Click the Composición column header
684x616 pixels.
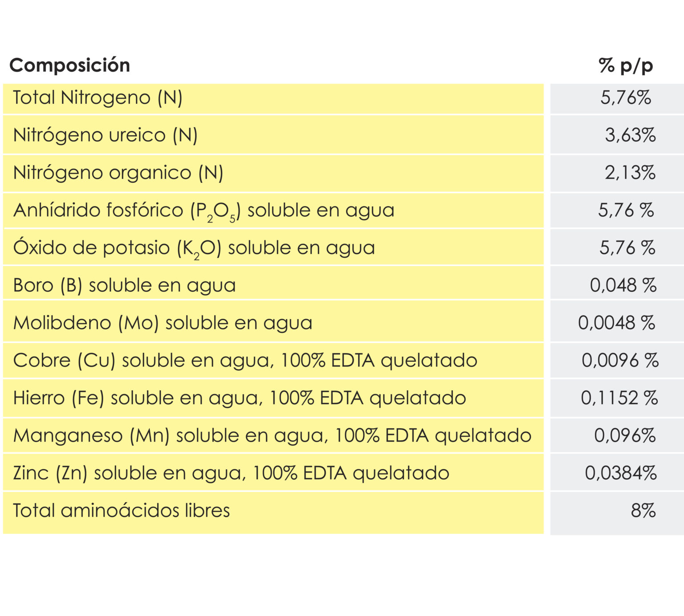[70, 65]
